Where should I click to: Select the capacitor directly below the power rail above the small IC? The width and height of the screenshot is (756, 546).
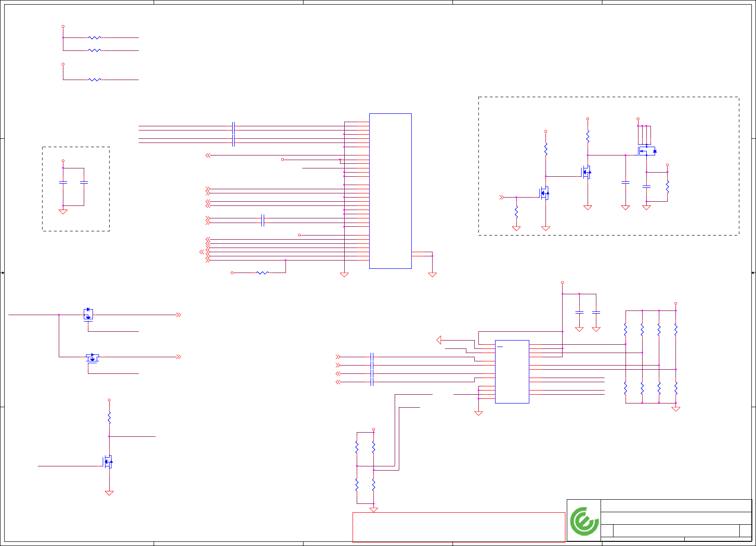[x=579, y=313]
